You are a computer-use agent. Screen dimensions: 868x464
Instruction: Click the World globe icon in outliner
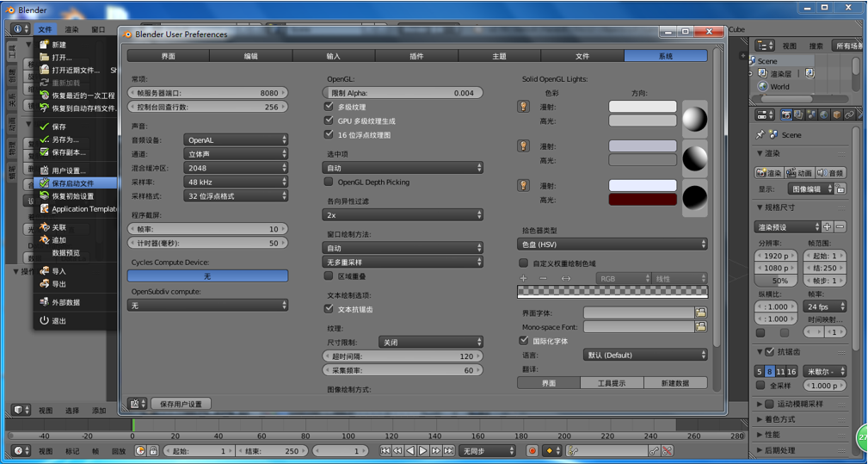click(763, 86)
